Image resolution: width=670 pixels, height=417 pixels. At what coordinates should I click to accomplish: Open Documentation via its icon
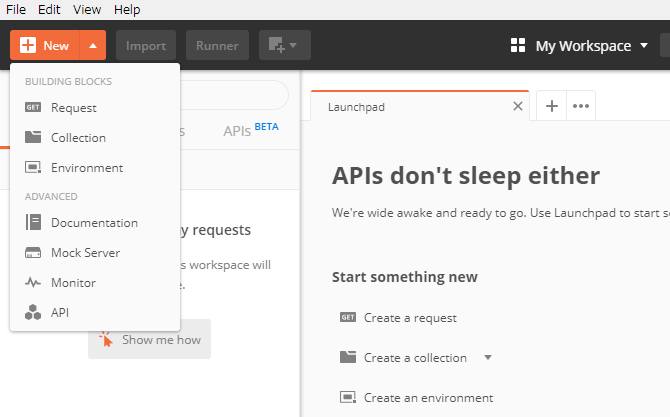pos(33,223)
